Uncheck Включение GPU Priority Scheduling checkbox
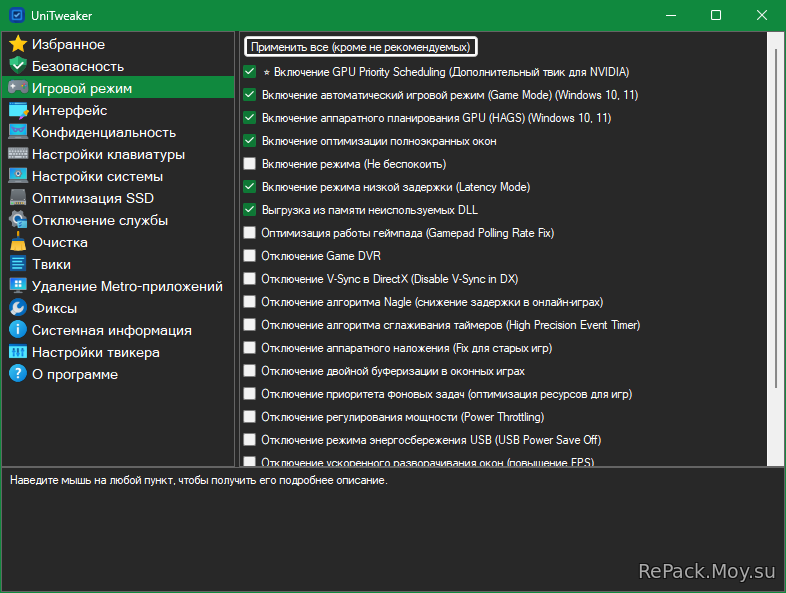 pyautogui.click(x=250, y=72)
